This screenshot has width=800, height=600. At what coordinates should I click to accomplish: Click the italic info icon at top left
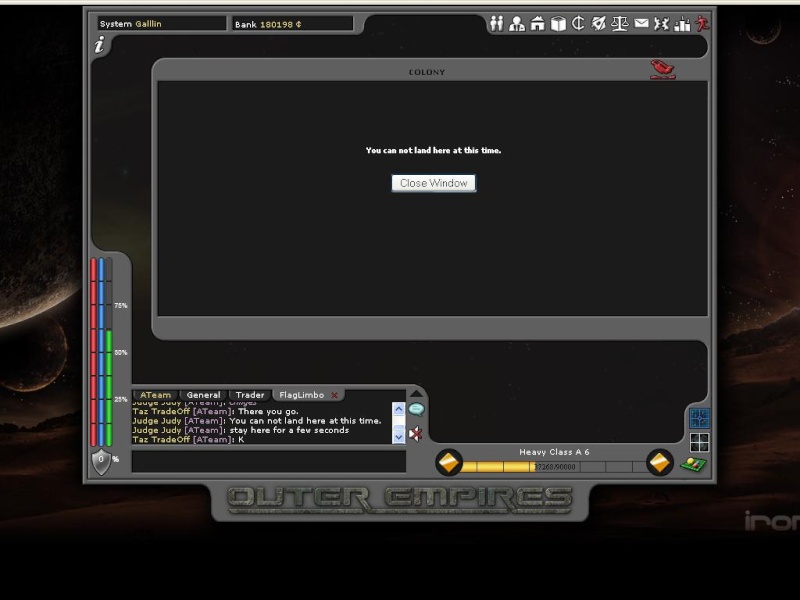click(99, 44)
